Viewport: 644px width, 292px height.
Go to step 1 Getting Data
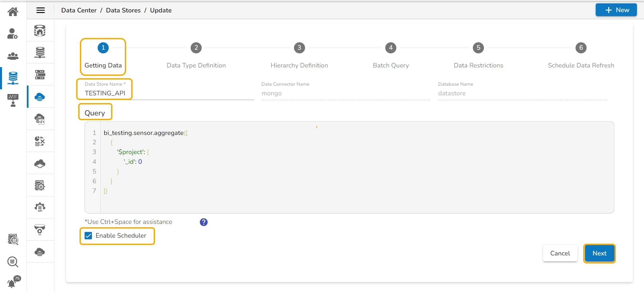103,56
